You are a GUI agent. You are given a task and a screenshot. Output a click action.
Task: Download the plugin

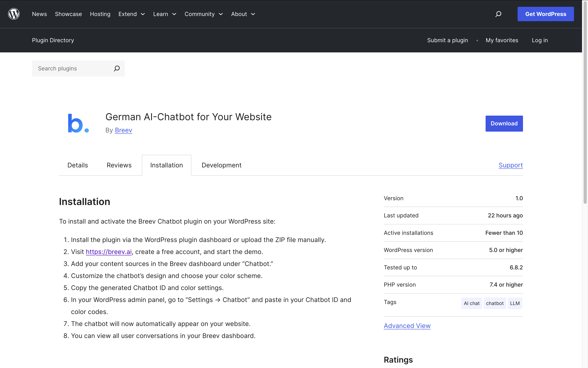[504, 123]
